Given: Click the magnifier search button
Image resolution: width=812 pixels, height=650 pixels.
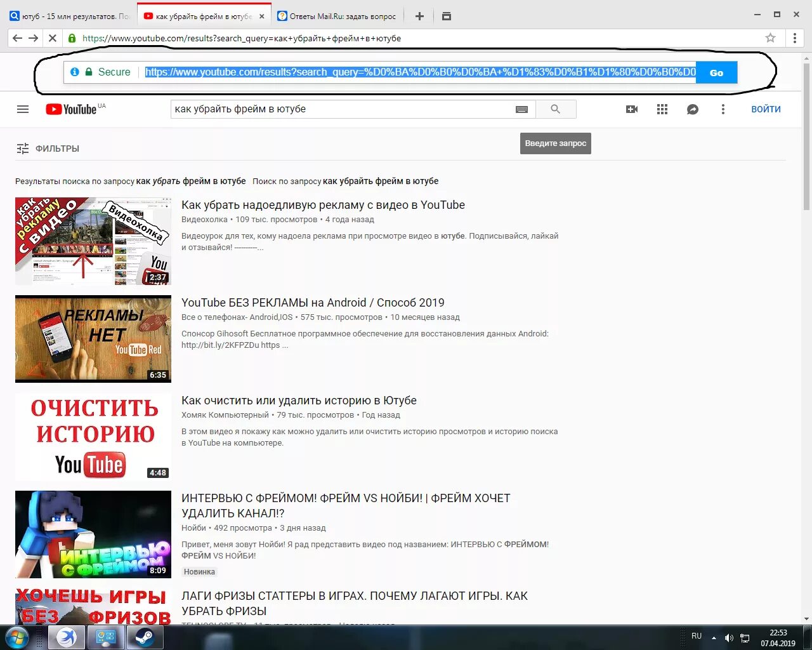Looking at the screenshot, I should click(x=556, y=109).
